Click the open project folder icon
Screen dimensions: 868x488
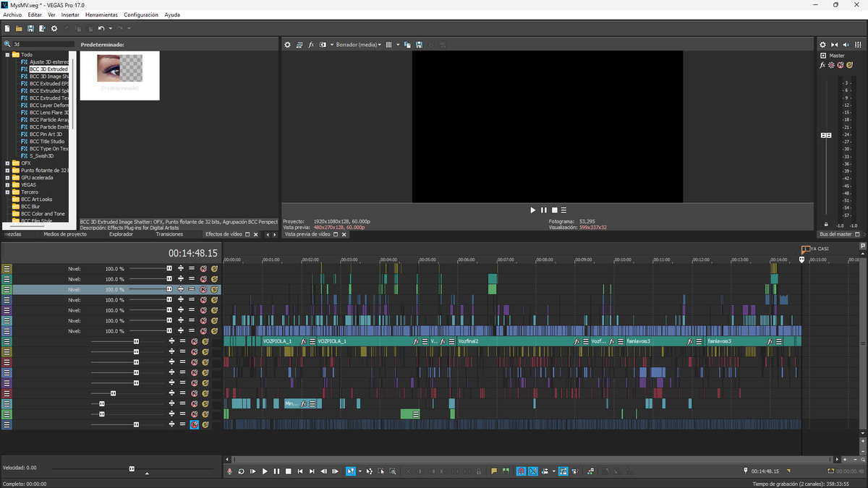[20, 28]
